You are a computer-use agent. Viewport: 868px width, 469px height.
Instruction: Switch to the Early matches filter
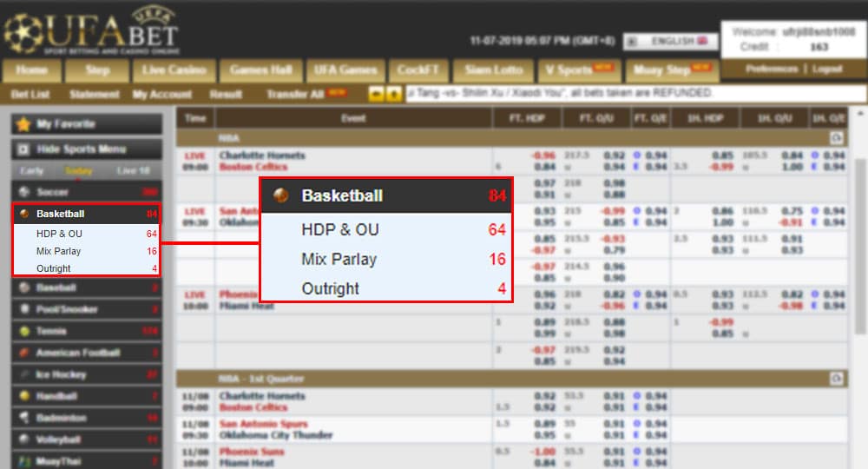(32, 171)
